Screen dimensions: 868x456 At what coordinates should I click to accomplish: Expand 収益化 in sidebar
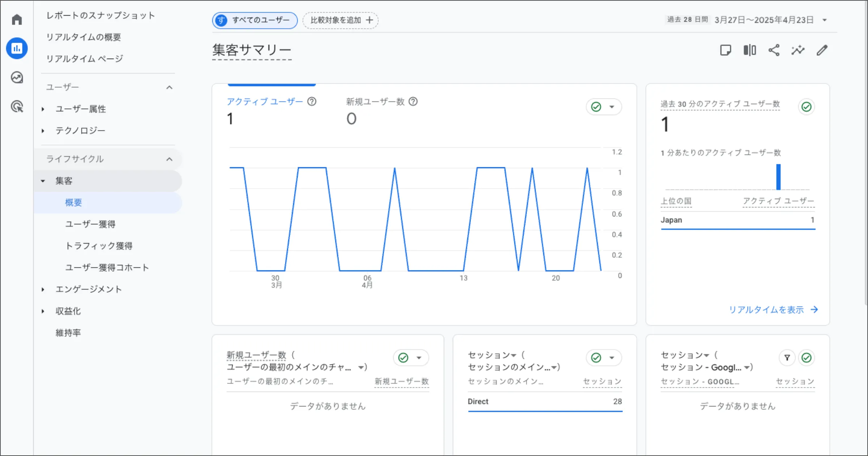tap(43, 311)
